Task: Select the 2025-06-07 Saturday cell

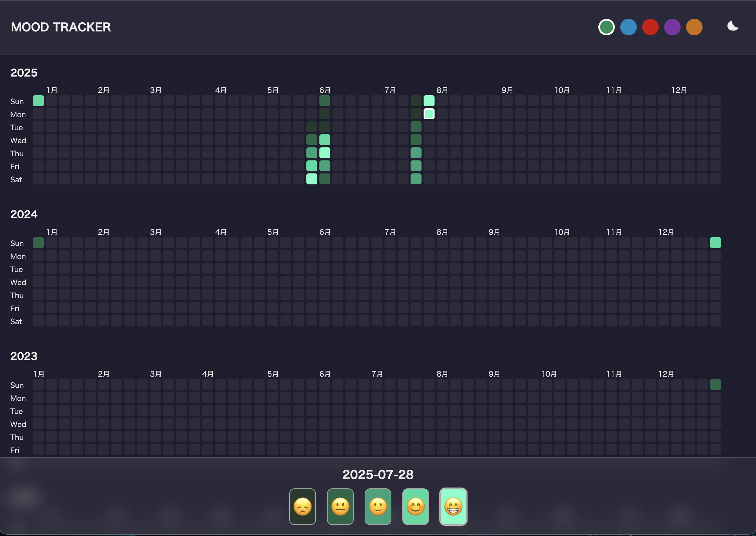Action: (x=325, y=179)
